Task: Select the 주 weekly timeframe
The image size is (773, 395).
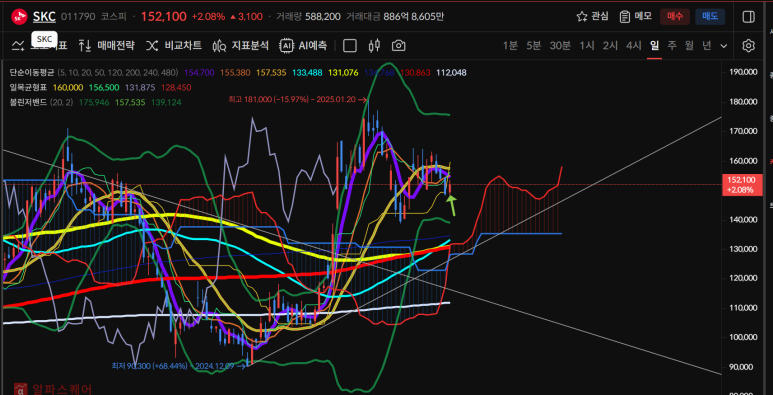Action: click(672, 46)
